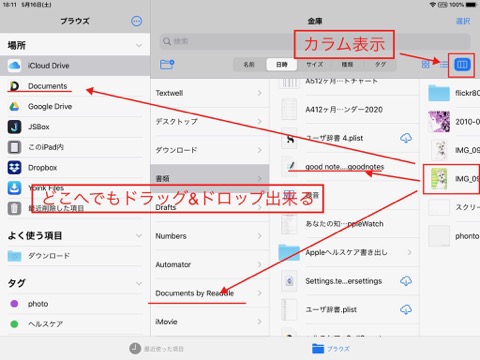The height and width of the screenshot is (360, 480).
Task: Open the more options ellipsis button
Action: tap(136, 21)
